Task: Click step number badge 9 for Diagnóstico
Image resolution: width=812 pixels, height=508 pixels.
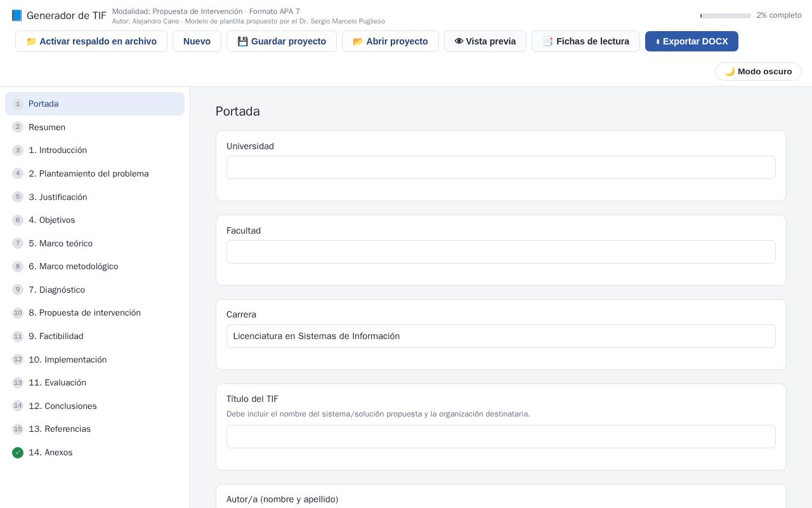Action: point(18,290)
